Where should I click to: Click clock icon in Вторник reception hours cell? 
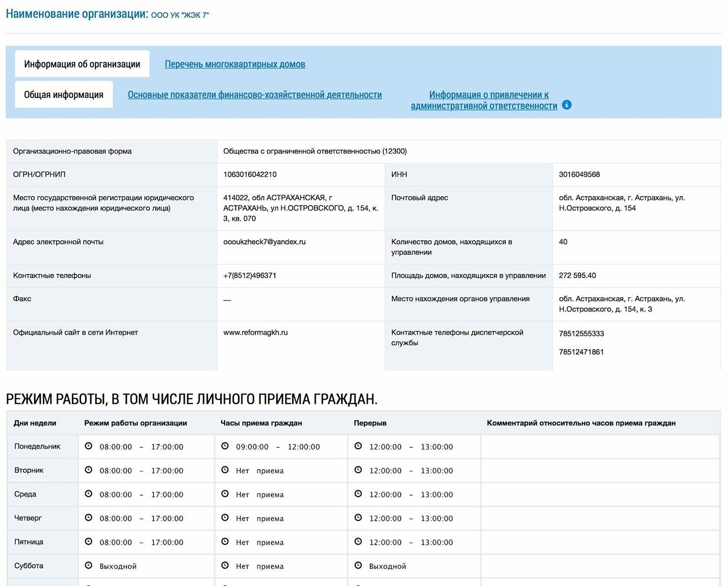pos(225,470)
